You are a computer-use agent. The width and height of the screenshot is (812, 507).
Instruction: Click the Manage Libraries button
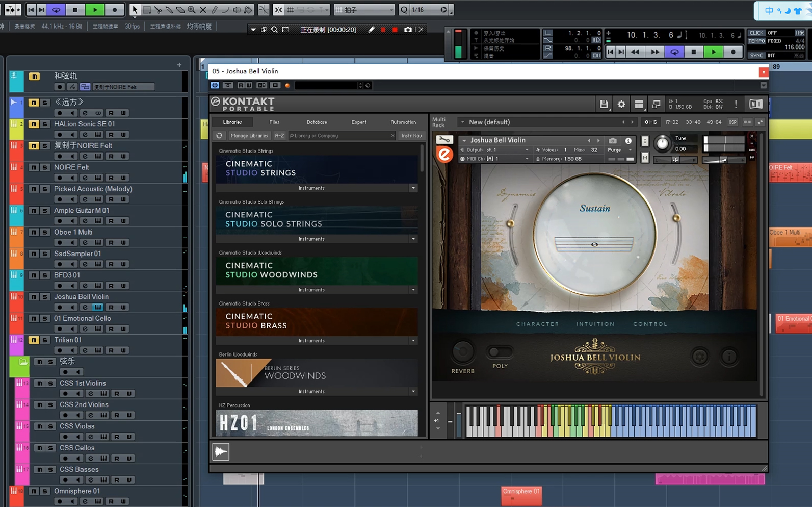click(x=249, y=136)
